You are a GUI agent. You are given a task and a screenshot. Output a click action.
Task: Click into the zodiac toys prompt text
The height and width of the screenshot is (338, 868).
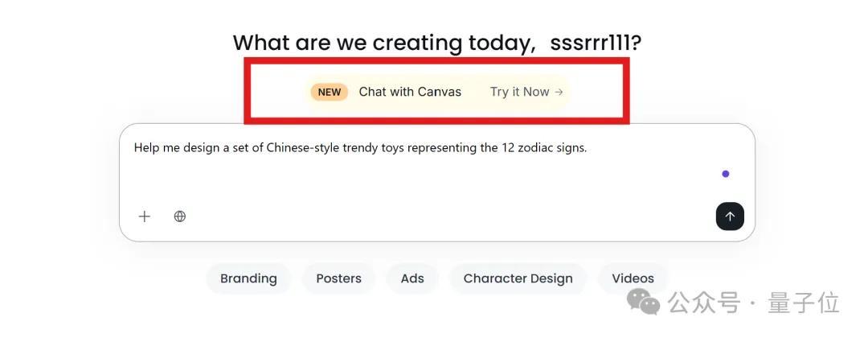[360, 148]
